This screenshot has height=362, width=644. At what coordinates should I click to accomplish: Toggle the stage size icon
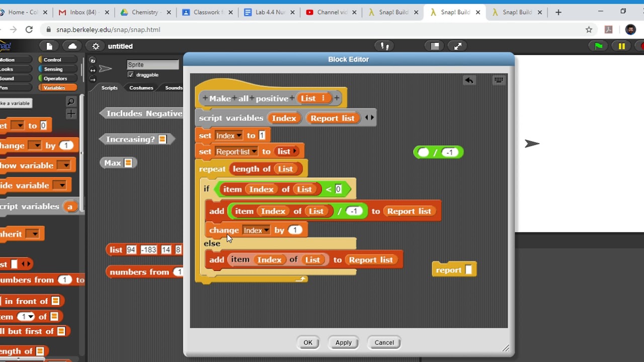[435, 46]
